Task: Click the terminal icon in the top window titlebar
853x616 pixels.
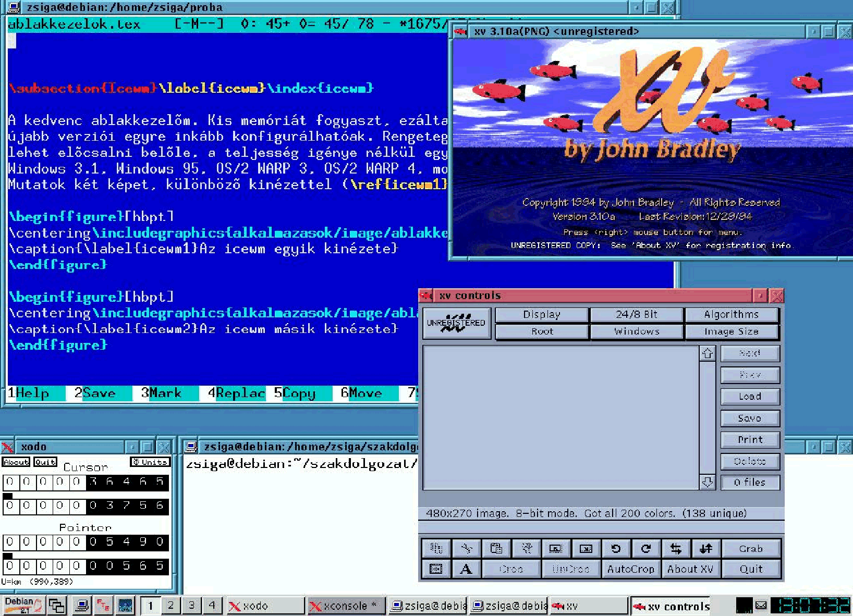Action: 14,7
